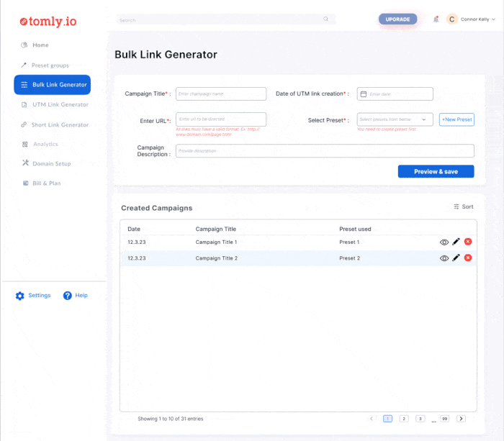The width and height of the screenshot is (504, 441).
Task: Go to the previous page arrow
Action: coord(372,419)
